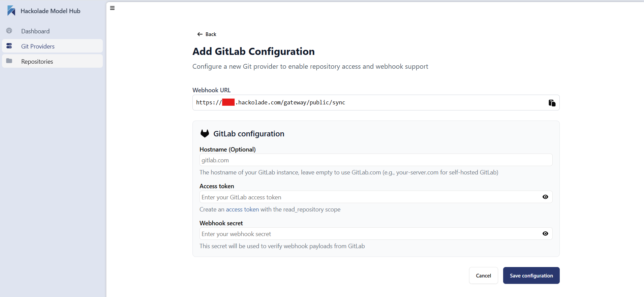Click the Repositories folder icon
644x297 pixels.
click(x=9, y=61)
